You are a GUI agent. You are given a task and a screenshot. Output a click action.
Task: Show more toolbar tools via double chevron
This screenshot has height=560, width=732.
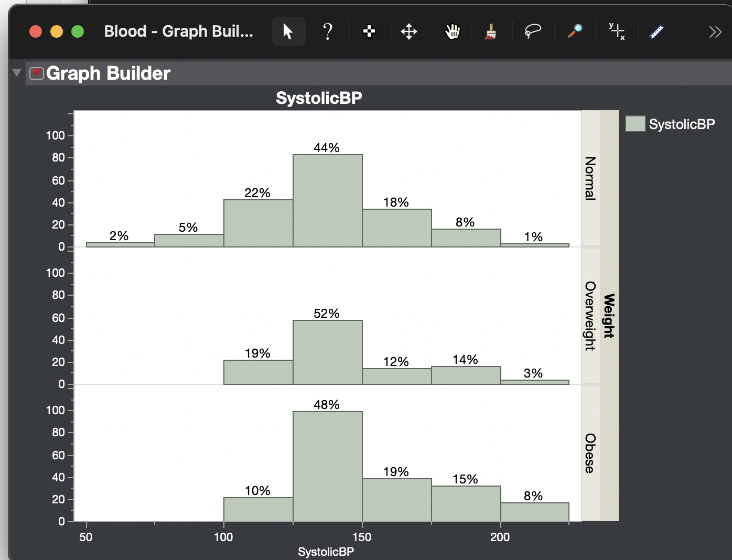[x=715, y=32]
